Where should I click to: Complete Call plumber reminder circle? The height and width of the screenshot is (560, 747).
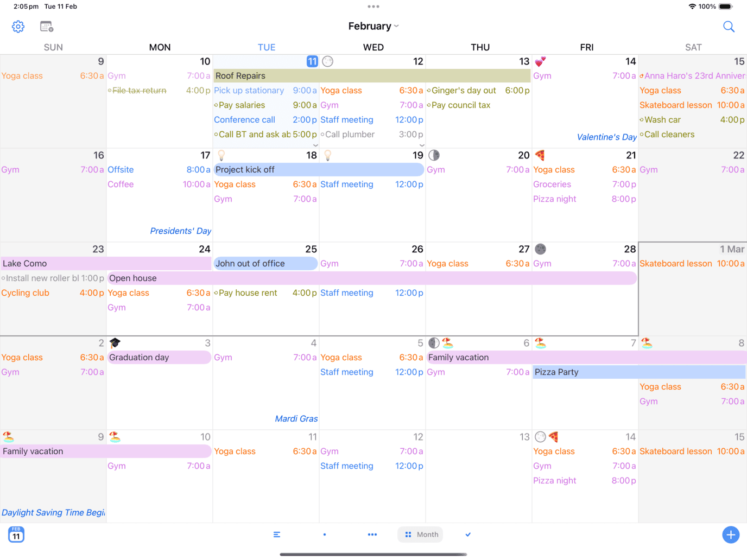322,135
